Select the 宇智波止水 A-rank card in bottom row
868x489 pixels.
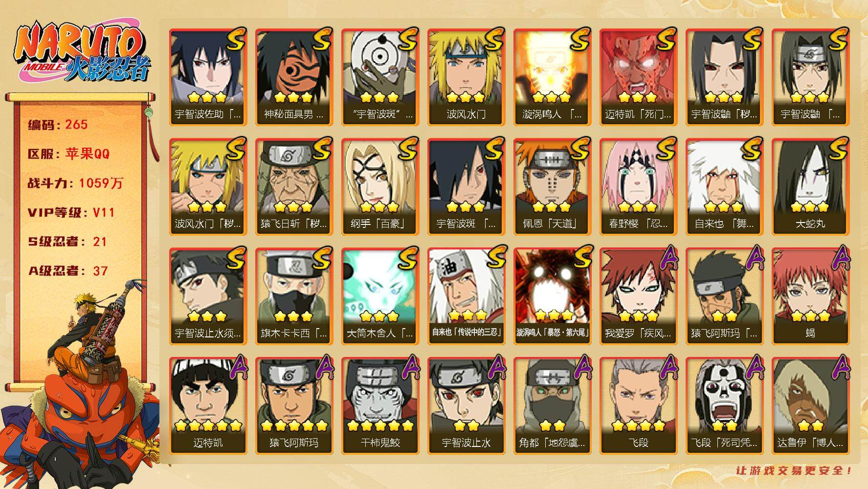click(x=466, y=406)
